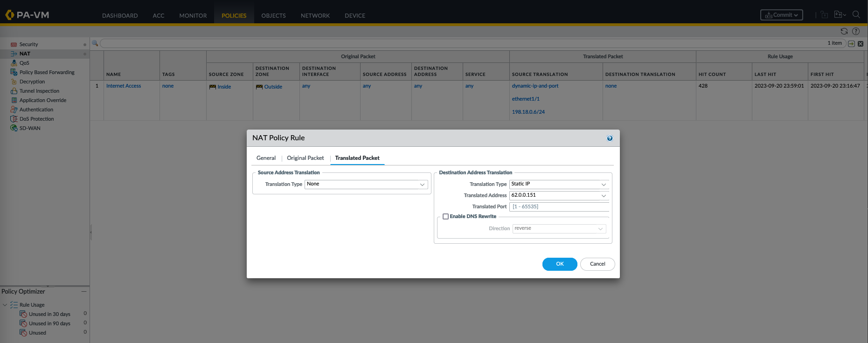Cancel the NAT Policy Rule dialog
Screen dimensions: 868x343
pos(597,264)
